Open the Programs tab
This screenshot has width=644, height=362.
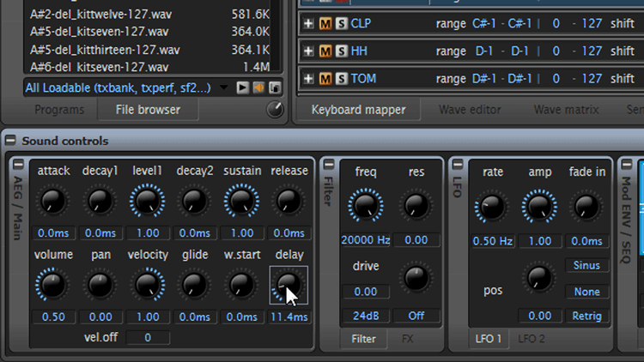(x=58, y=110)
